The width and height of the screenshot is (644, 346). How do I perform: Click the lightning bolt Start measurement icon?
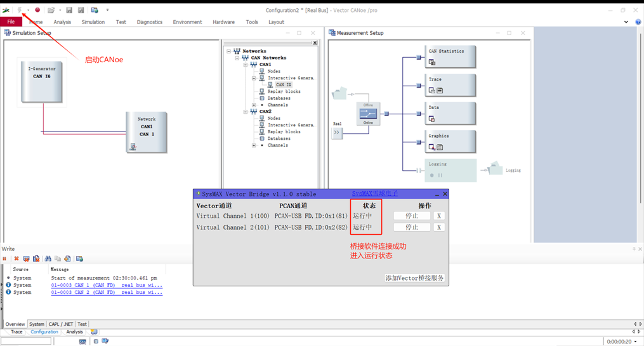pos(20,10)
